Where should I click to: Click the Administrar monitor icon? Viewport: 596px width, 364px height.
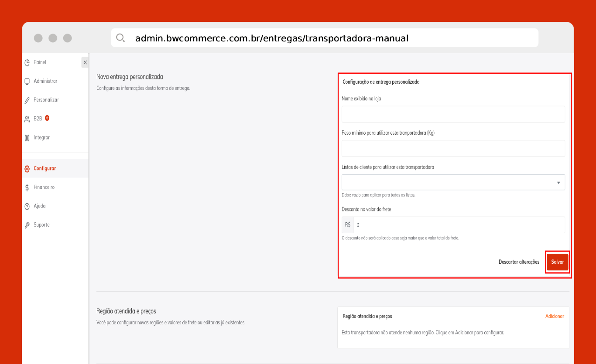click(x=27, y=82)
